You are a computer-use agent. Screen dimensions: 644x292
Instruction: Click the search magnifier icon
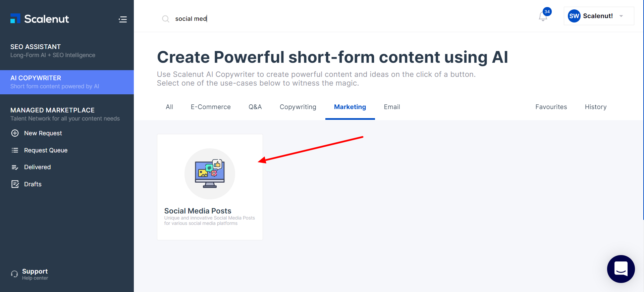(166, 19)
